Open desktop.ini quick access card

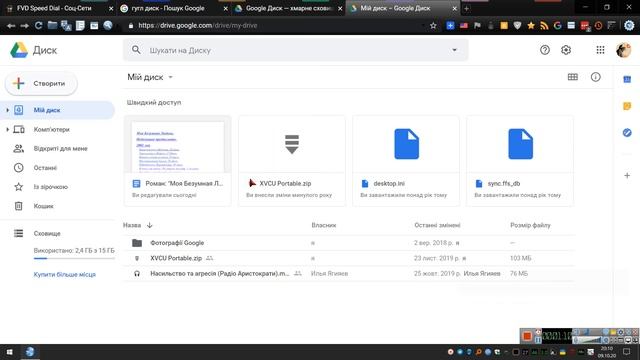click(x=406, y=161)
